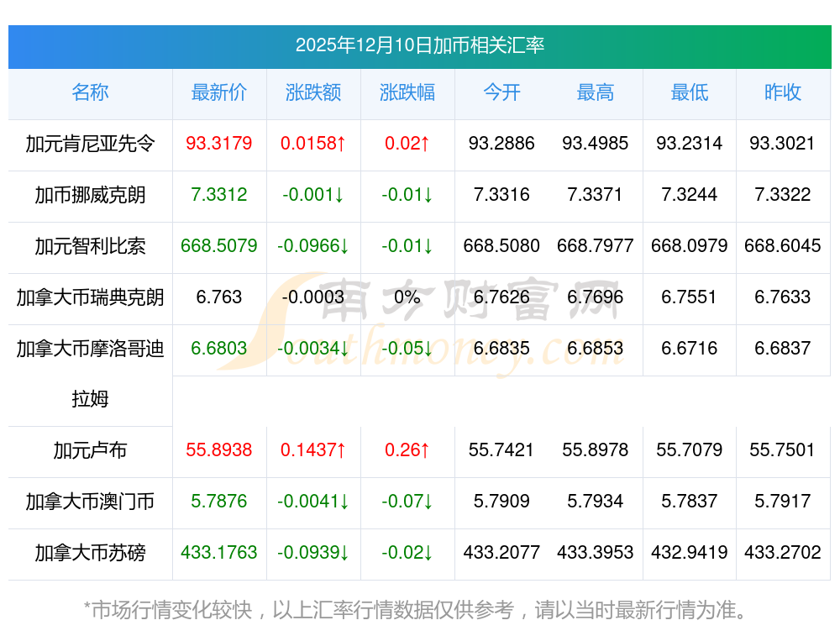
Task: Select the 加元卢布 row name
Action: [90, 450]
